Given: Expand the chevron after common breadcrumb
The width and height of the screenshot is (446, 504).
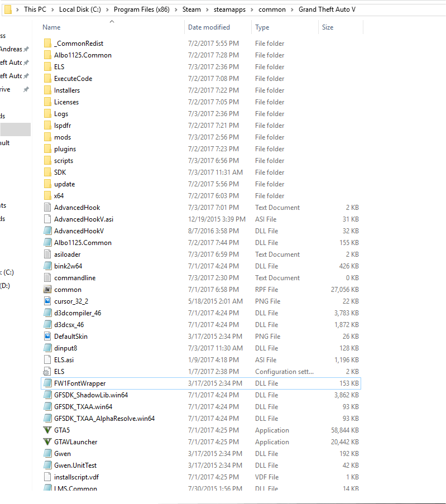Looking at the screenshot, I should tap(292, 9).
